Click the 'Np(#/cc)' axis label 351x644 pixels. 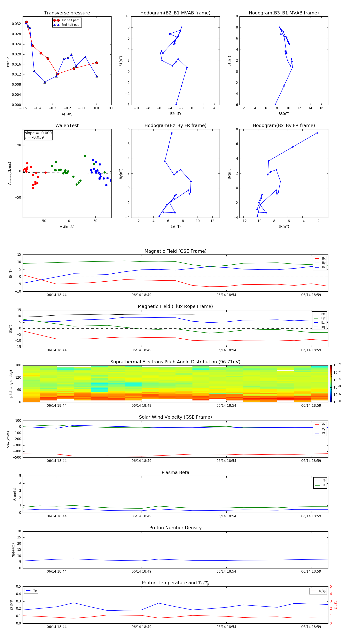13,550
